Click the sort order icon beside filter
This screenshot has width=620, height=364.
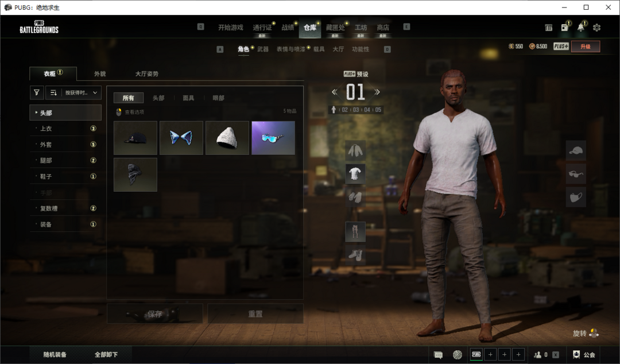[53, 92]
